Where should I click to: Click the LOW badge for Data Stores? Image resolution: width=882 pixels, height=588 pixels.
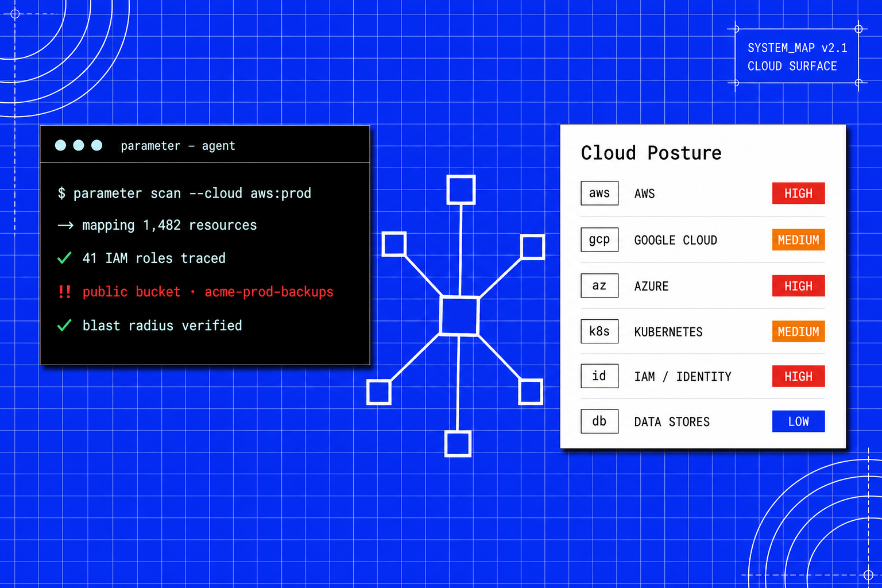(798, 421)
